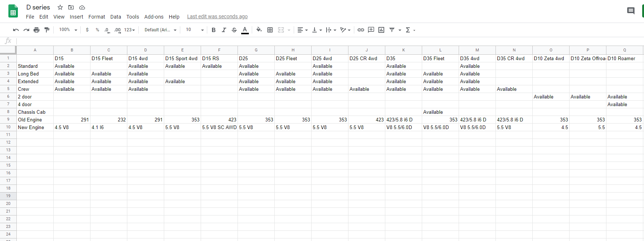644x241 pixels.
Task: Increase decimal places
Action: click(117, 30)
